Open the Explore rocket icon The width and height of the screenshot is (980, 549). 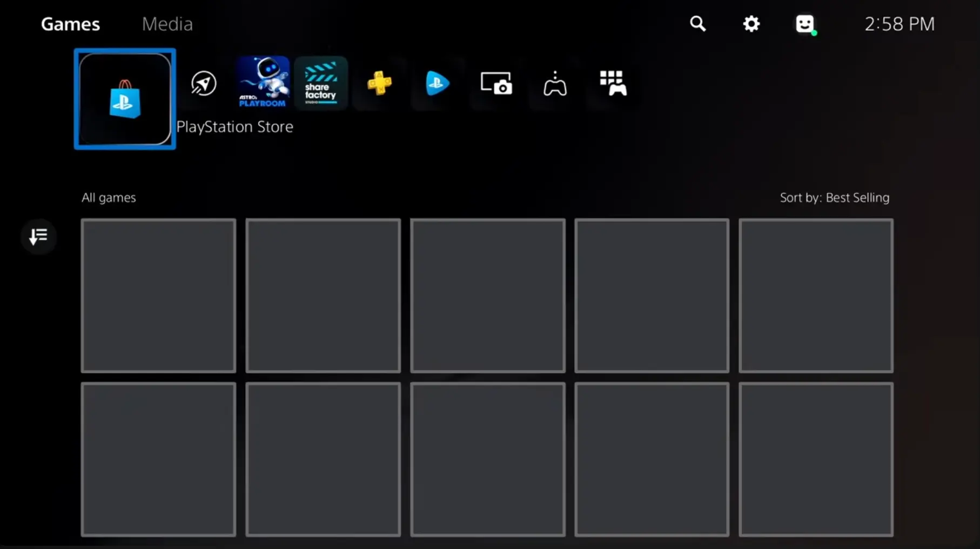tap(204, 83)
